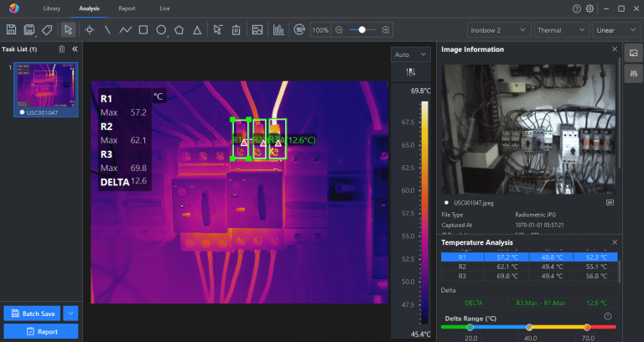The image size is (644, 342).
Task: Click the Batch Save button
Action: 32,313
